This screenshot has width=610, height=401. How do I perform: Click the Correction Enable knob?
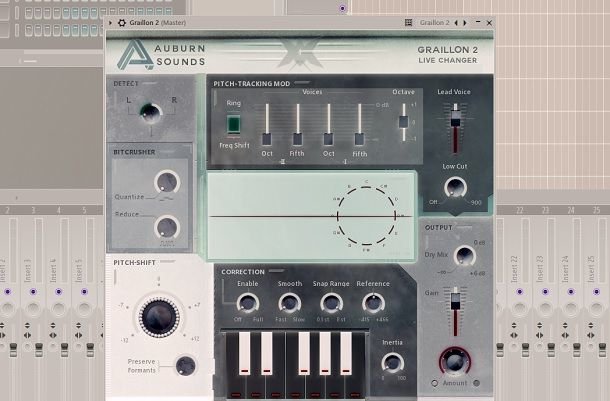tap(248, 303)
